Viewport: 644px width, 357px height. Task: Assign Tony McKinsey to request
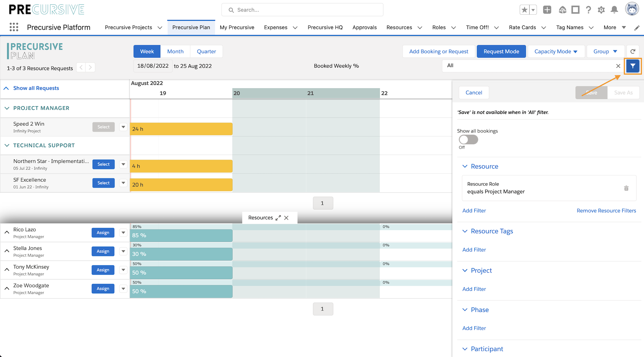(103, 270)
